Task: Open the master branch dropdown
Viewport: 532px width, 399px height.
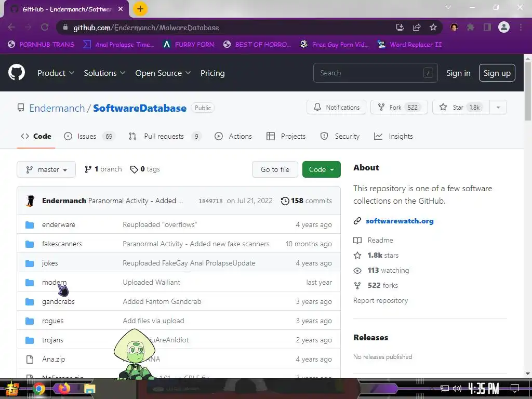Action: (46, 169)
